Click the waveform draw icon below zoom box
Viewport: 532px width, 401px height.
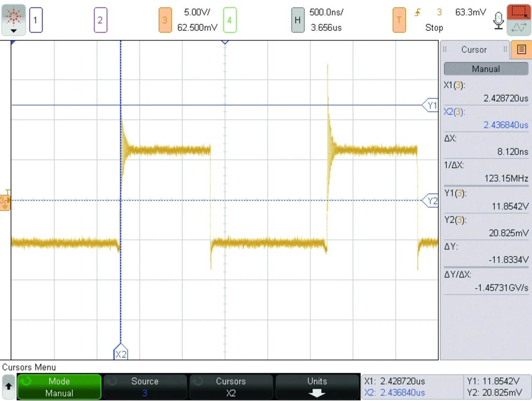coord(519,28)
